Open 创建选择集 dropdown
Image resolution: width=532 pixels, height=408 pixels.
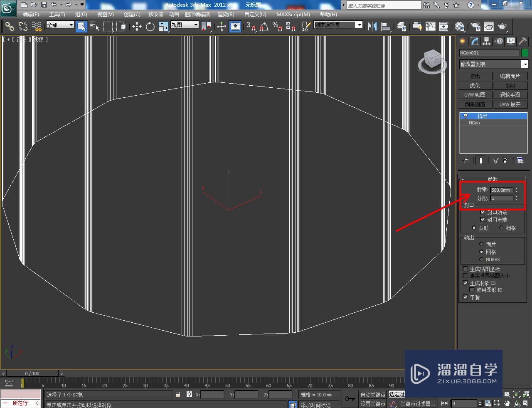pos(338,25)
